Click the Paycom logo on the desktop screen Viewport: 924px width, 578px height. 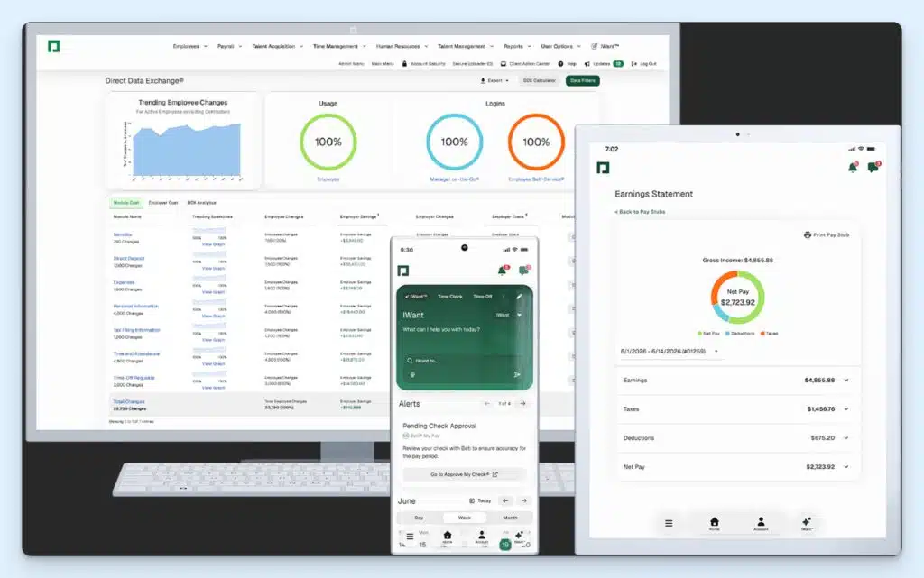[x=53, y=47]
